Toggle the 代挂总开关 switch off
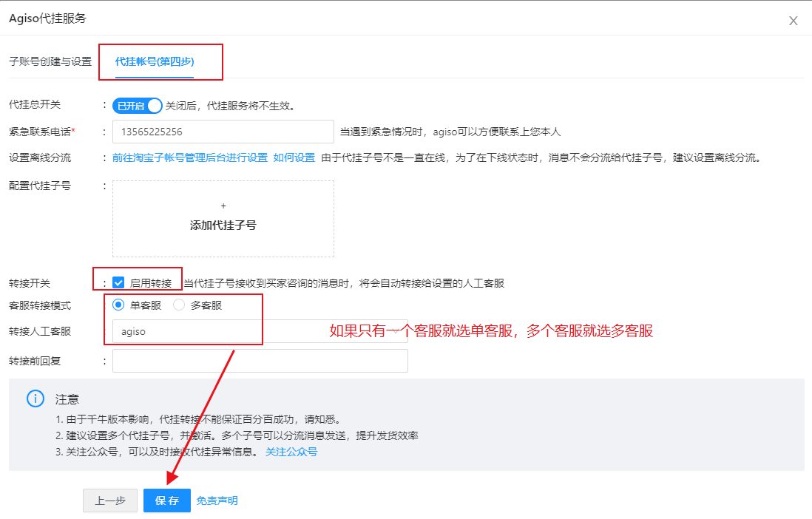812x519 pixels. [137, 106]
